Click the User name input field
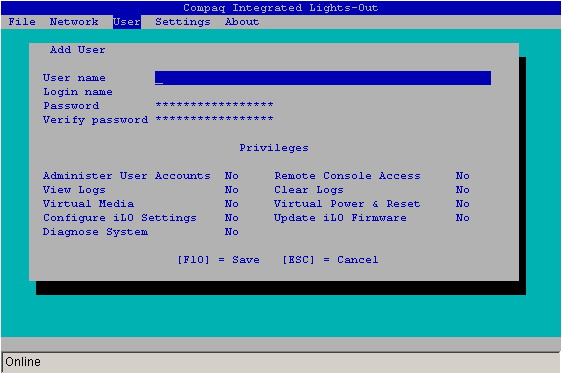This screenshot has width=562, height=373. [323, 78]
